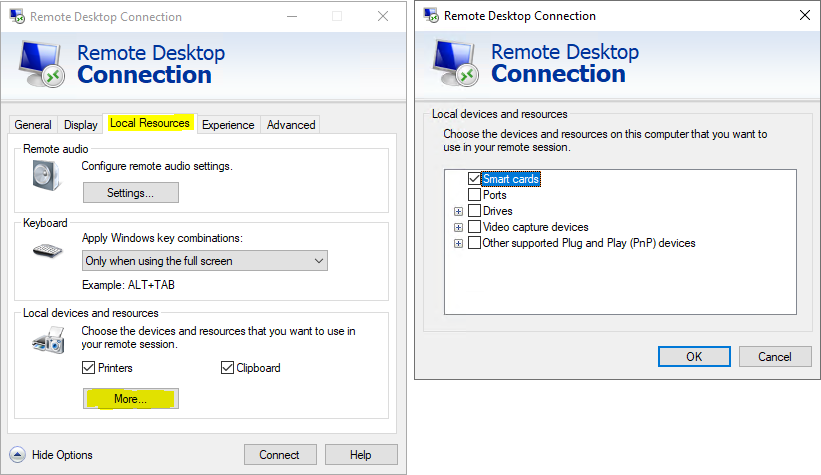Close the left Remote Desktop window
Screen dimensions: 821x475
[383, 16]
